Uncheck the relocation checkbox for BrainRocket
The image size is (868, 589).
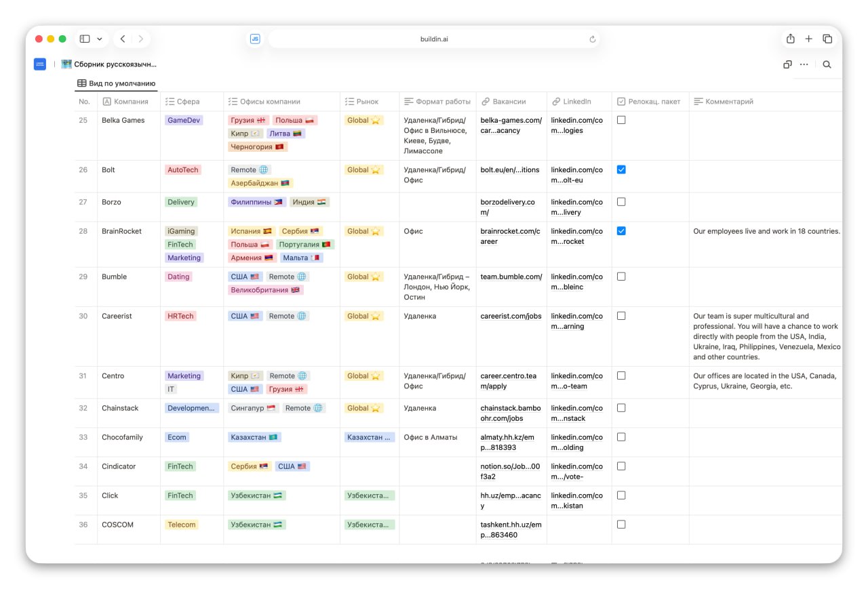621,231
